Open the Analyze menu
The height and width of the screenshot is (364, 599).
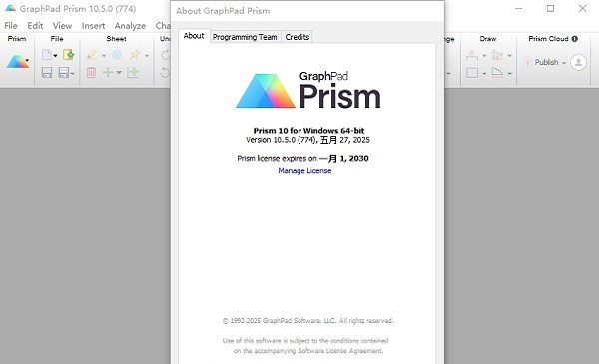tap(130, 26)
